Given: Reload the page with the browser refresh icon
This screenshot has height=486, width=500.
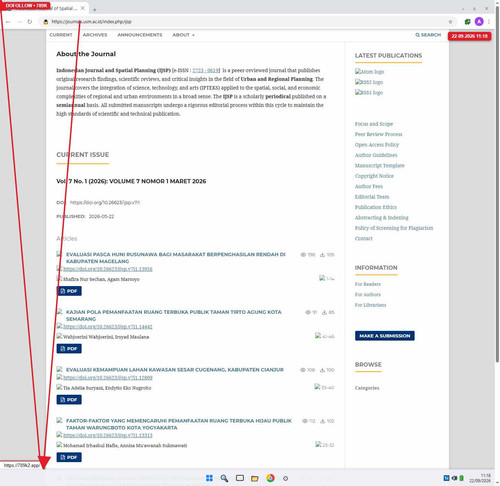Looking at the screenshot, I should [x=30, y=22].
